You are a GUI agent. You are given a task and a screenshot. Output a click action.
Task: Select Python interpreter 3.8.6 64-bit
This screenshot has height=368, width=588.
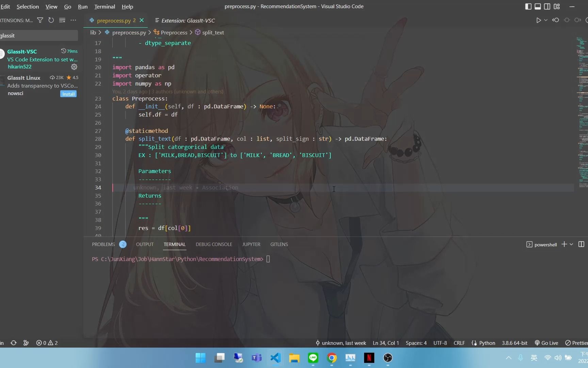514,343
